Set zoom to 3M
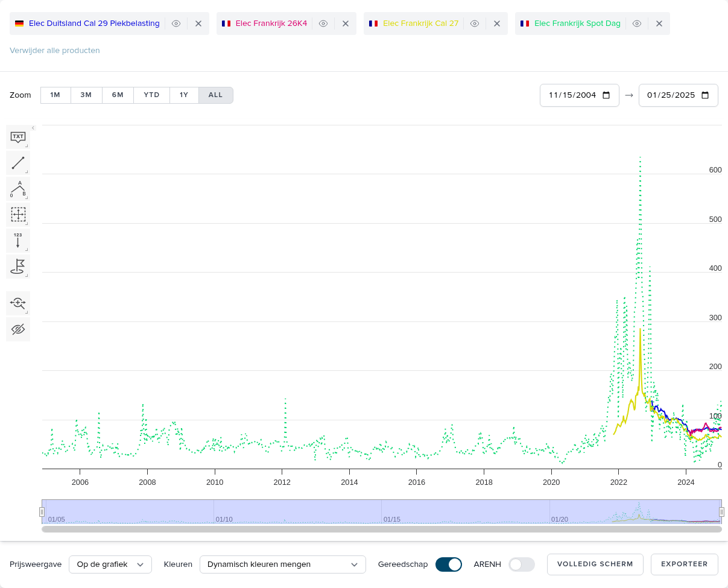Viewport: 728px width, 588px height. coord(86,95)
